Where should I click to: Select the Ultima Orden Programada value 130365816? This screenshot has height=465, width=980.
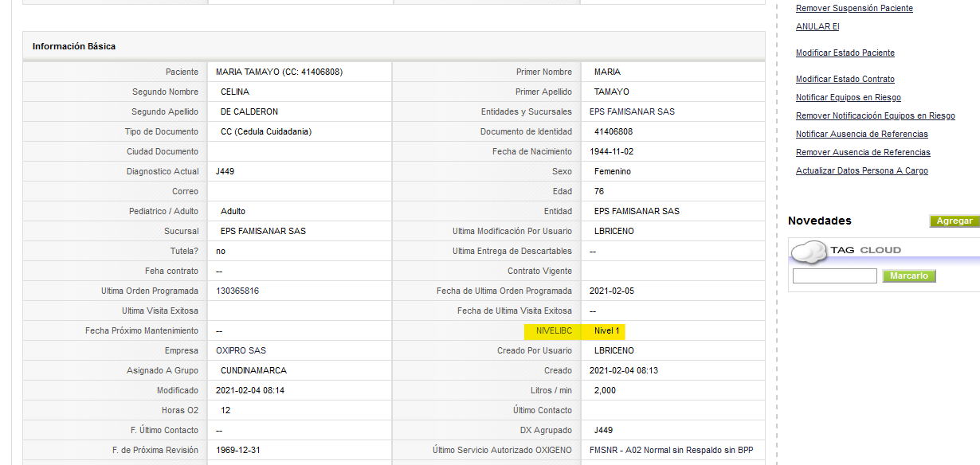(x=237, y=291)
